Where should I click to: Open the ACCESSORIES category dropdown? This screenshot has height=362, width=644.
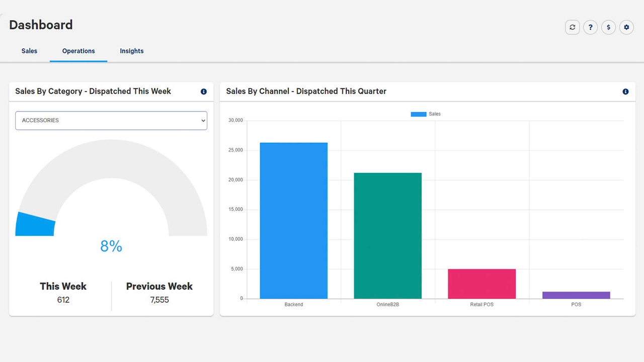click(x=111, y=120)
